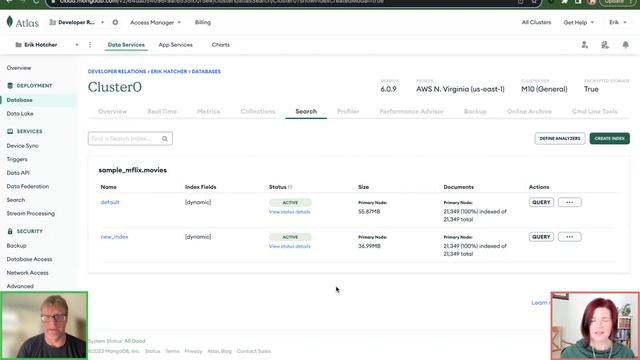Open the notifications bell
640x360 pixels.
tap(625, 45)
